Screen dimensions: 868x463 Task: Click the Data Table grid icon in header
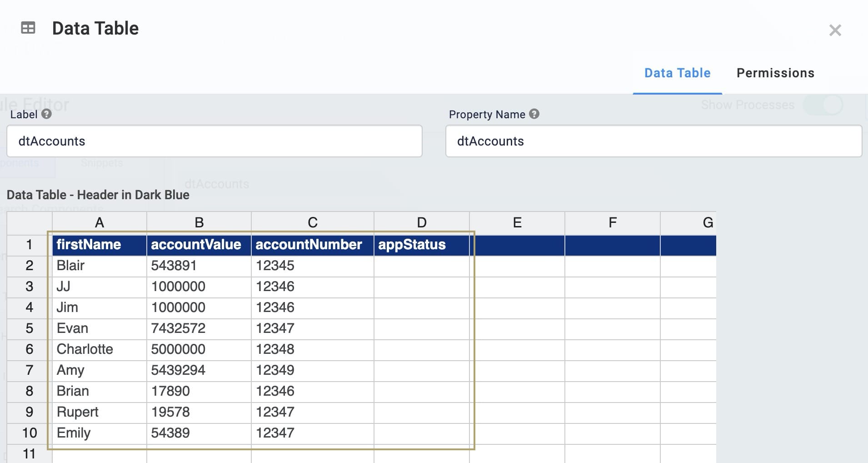(28, 28)
